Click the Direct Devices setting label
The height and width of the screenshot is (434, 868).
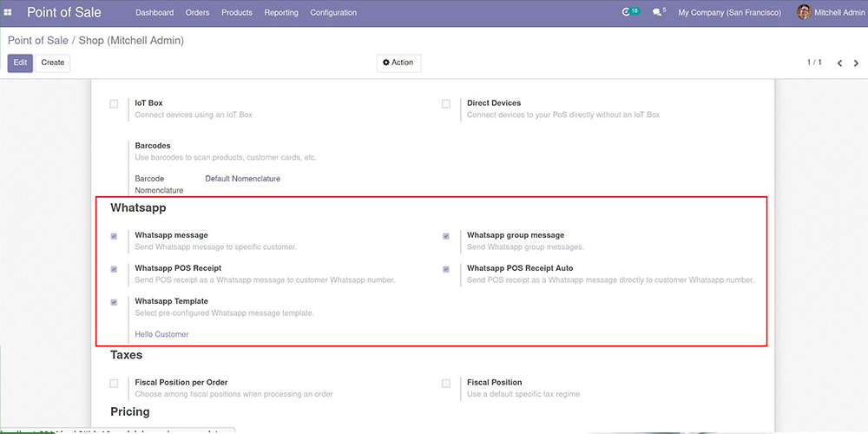coord(494,103)
